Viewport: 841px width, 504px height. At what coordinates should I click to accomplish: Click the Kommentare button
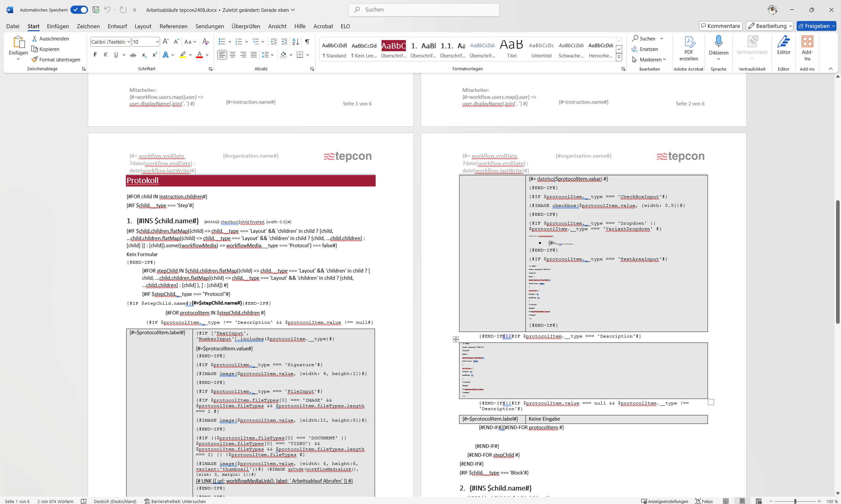point(720,26)
